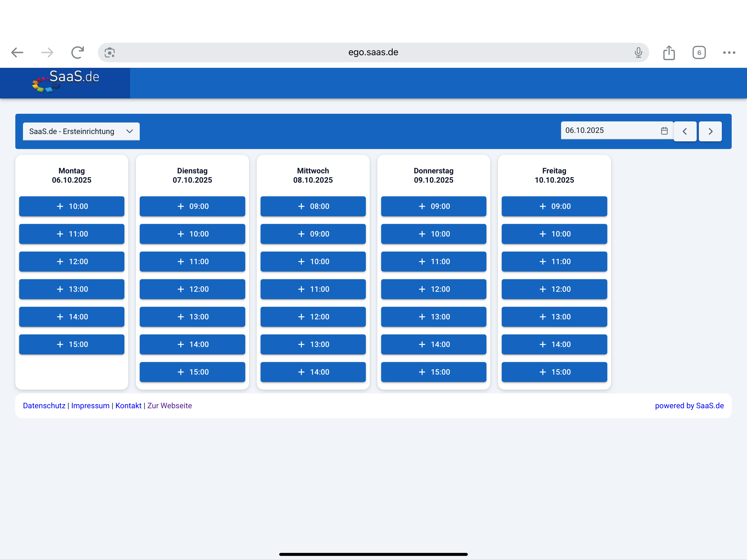Open the share sheet icon
The width and height of the screenshot is (747, 560).
[669, 52]
